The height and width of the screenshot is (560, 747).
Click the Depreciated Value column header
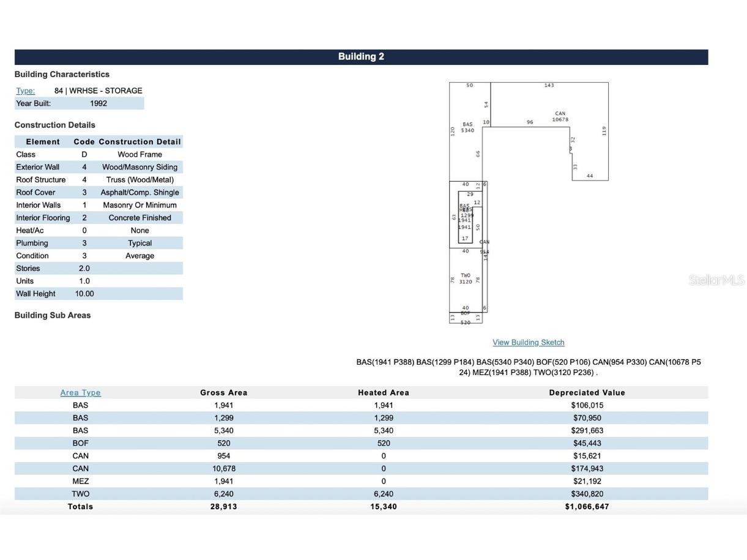[587, 393]
